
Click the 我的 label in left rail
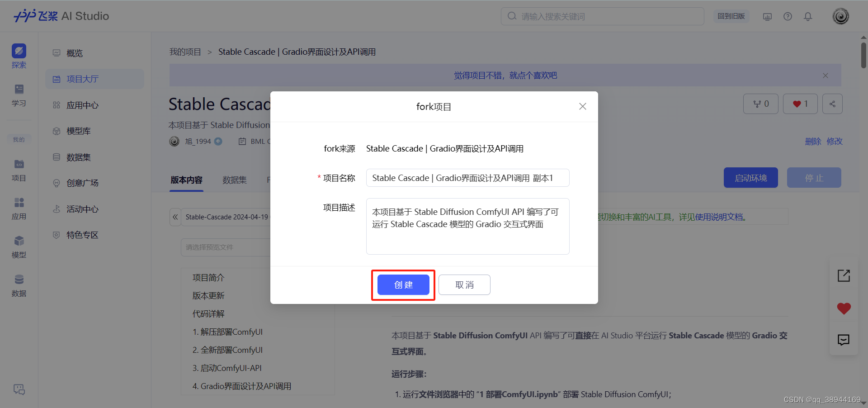(19, 140)
